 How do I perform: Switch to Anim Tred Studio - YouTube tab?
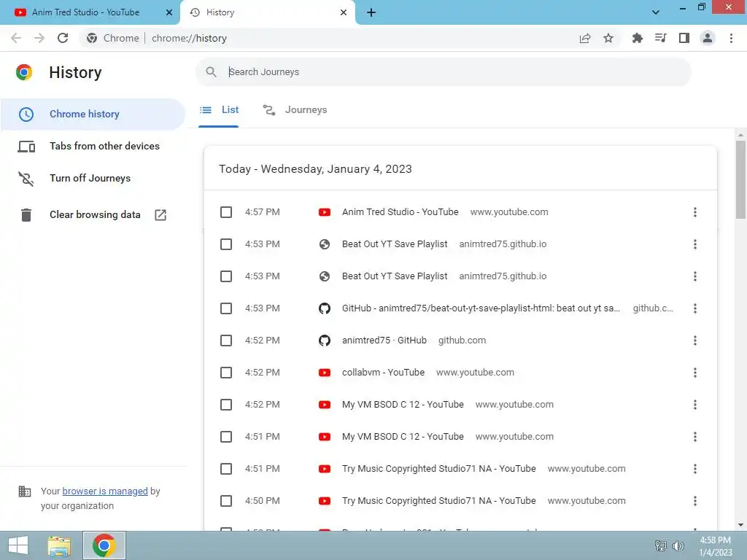(x=90, y=12)
